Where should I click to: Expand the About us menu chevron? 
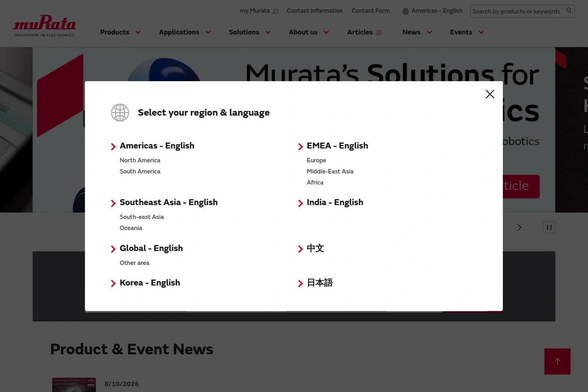point(326,32)
